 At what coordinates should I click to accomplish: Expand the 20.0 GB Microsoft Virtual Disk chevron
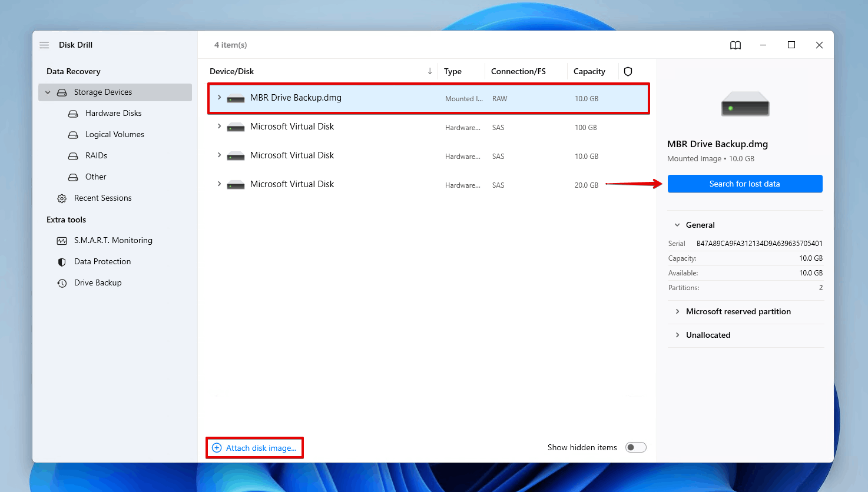point(219,184)
